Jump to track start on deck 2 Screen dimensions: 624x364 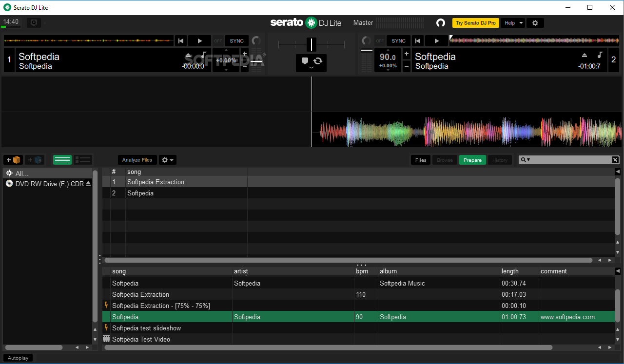tap(418, 41)
